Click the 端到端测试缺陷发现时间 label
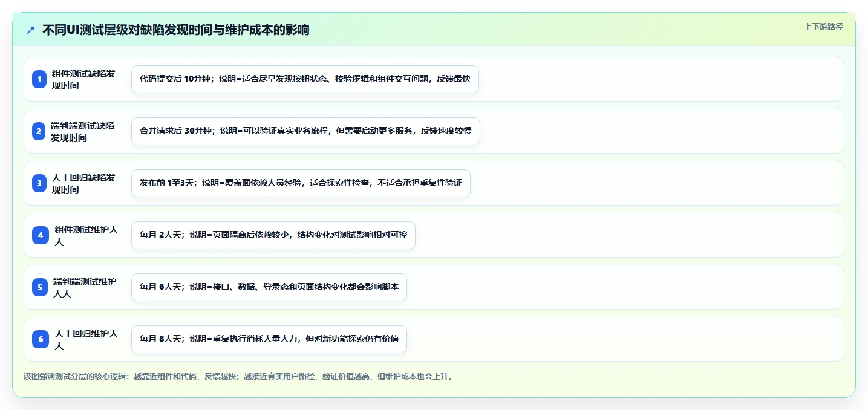The image size is (868, 410). coord(82,131)
